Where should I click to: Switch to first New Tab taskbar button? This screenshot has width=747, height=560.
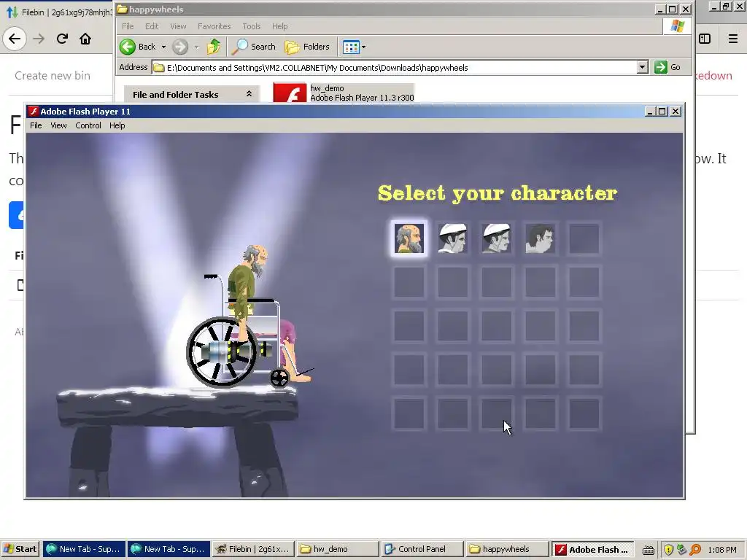[x=84, y=549]
